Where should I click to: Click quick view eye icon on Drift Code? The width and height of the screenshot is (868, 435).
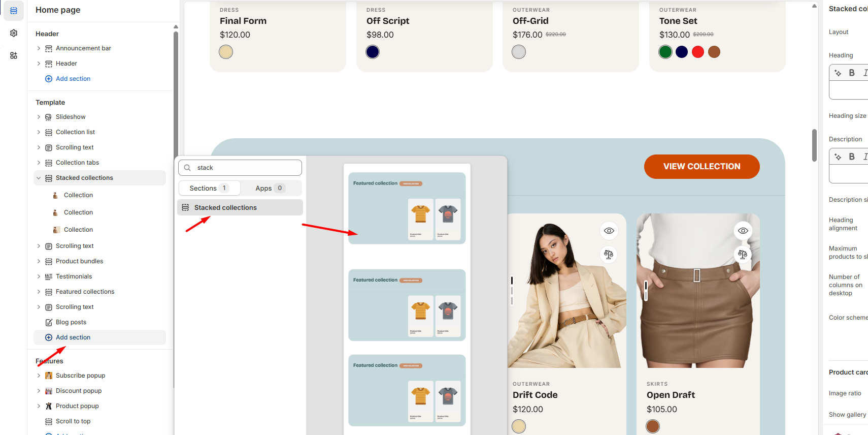coord(609,231)
